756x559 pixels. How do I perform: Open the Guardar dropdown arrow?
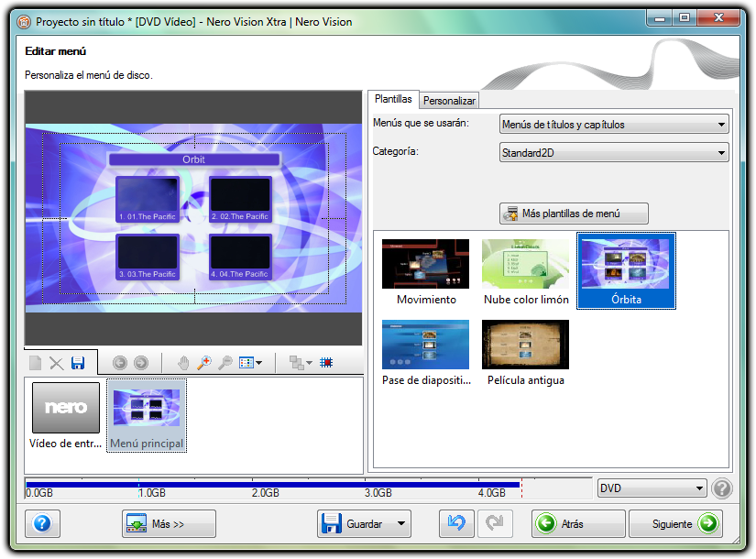click(x=401, y=523)
